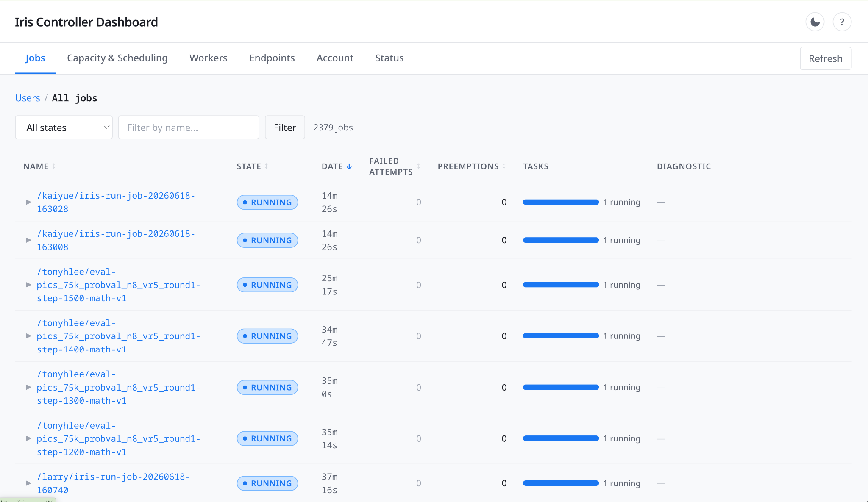Click task progress bar for step-1500 job
Image resolution: width=868 pixels, height=502 pixels.
561,285
